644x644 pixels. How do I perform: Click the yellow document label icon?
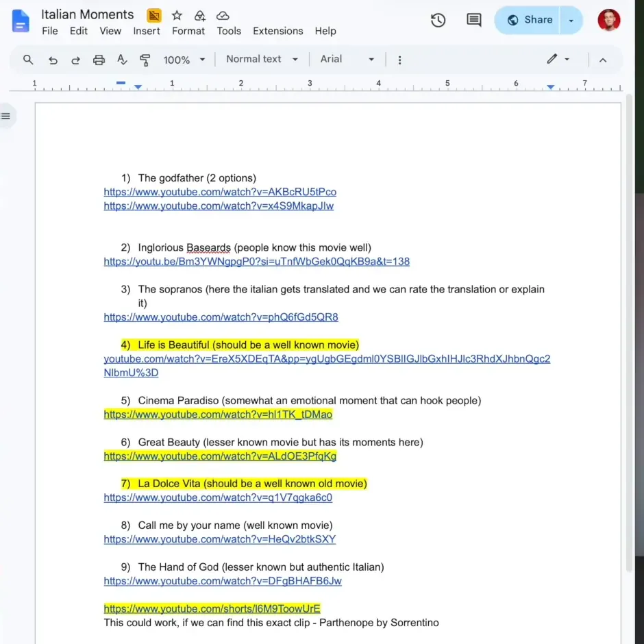coord(154,16)
